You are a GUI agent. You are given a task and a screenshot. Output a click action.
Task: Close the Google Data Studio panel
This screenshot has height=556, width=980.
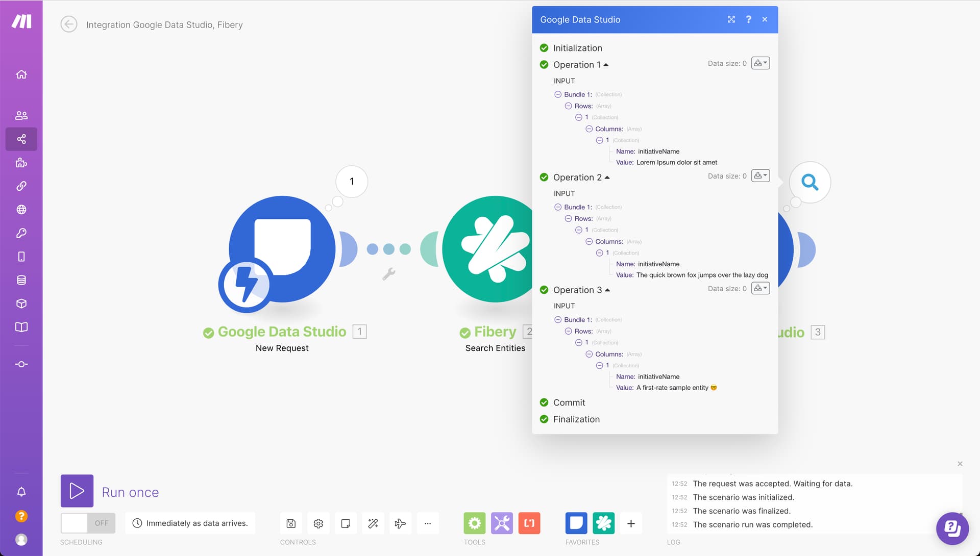[765, 19]
